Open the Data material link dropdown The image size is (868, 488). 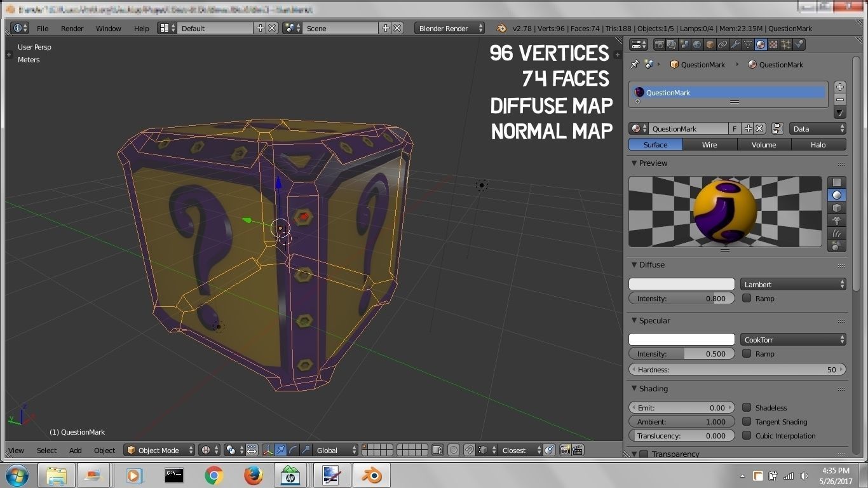(818, 128)
